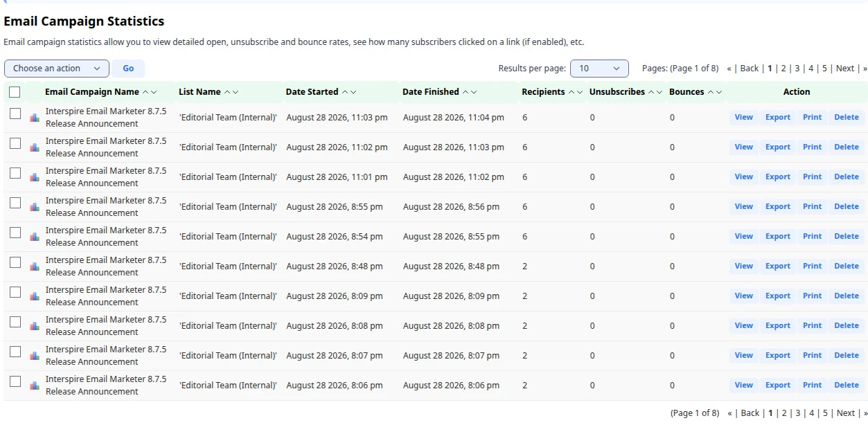Sort Recipients descending with down arrow
Image resolution: width=868 pixels, height=434 pixels.
[x=580, y=92]
